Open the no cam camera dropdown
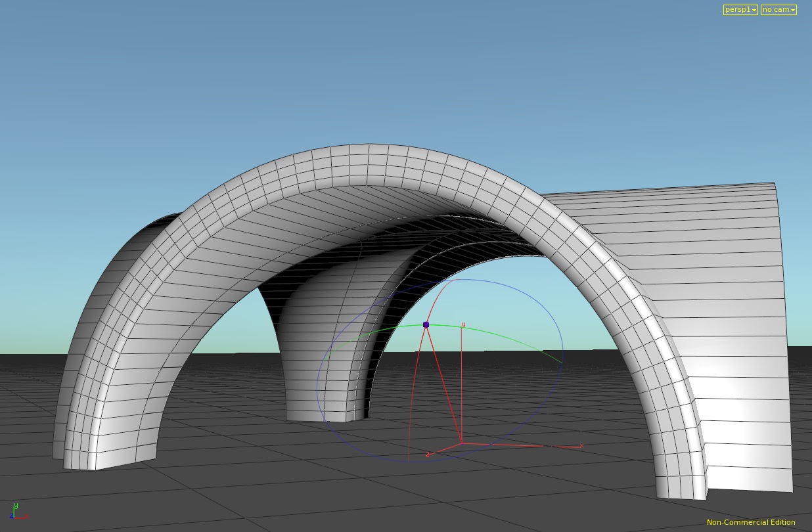 pyautogui.click(x=776, y=10)
